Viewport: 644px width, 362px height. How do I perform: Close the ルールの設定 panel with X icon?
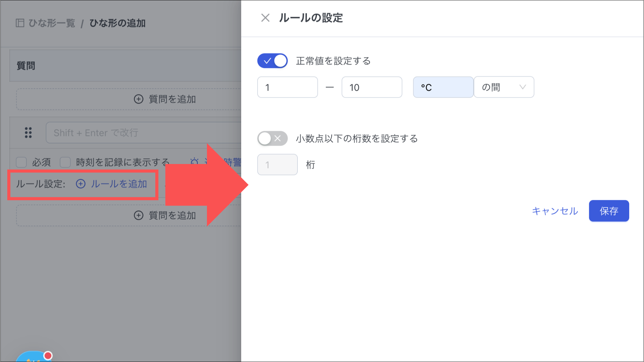[x=265, y=18]
